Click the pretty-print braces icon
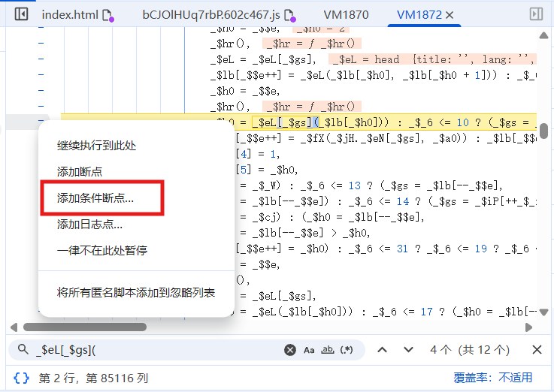554x392 pixels. (x=22, y=377)
